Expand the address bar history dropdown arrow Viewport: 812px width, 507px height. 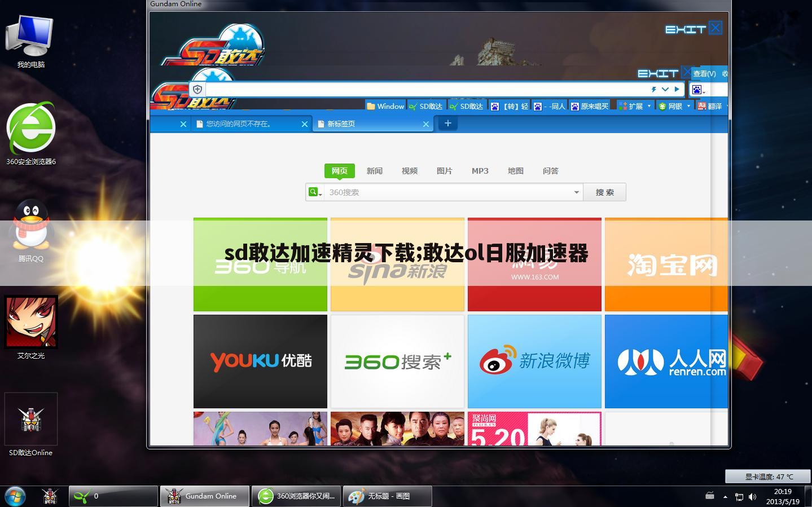(665, 89)
